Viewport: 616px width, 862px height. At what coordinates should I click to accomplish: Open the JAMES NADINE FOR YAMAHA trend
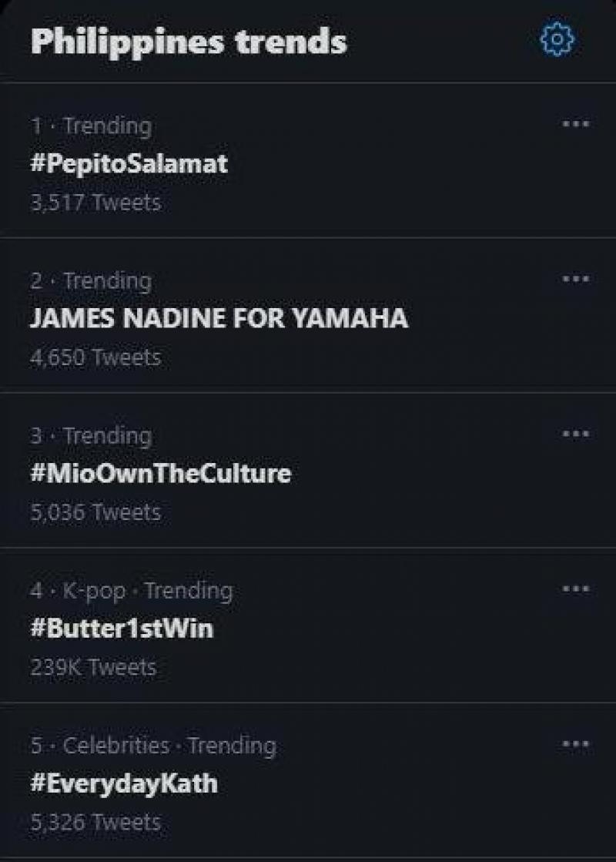click(219, 318)
